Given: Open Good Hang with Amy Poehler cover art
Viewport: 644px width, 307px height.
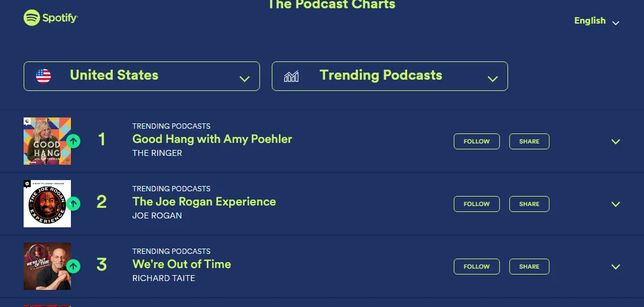Looking at the screenshot, I should [x=47, y=141].
